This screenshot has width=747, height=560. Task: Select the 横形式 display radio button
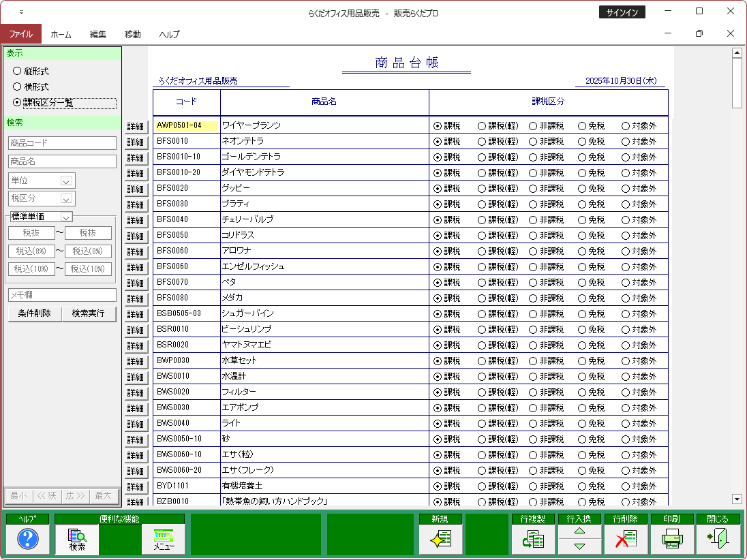click(17, 87)
